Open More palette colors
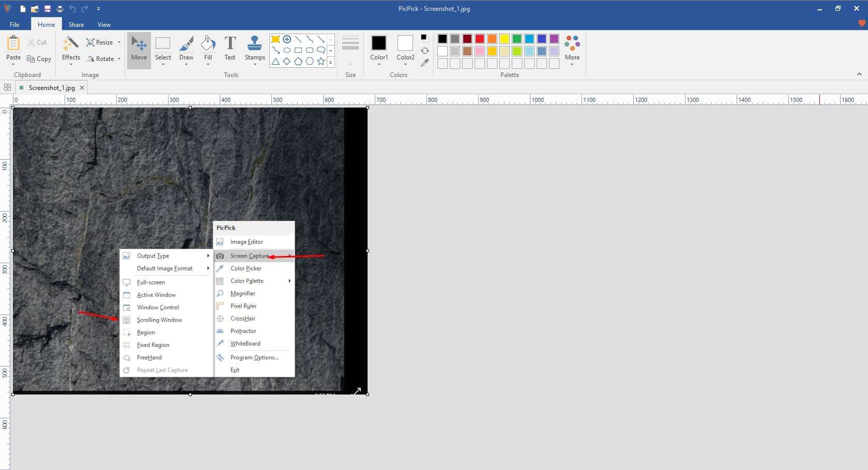 tap(572, 49)
